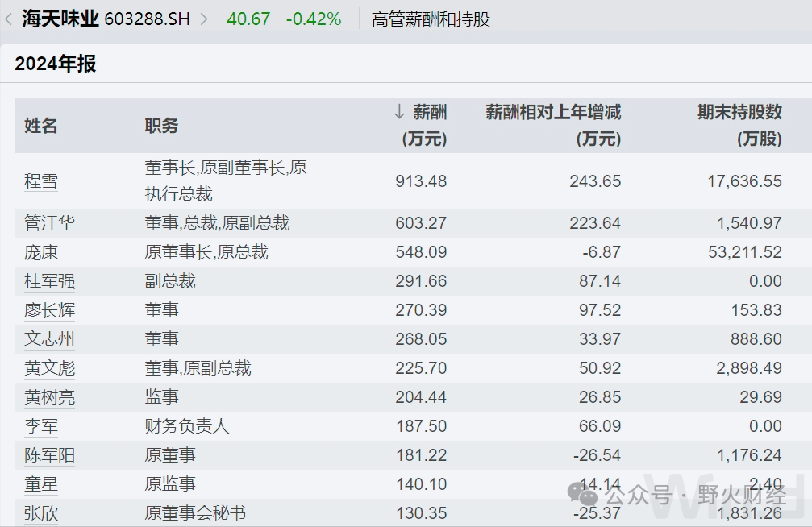Select salary change value 66.09

click(600, 426)
